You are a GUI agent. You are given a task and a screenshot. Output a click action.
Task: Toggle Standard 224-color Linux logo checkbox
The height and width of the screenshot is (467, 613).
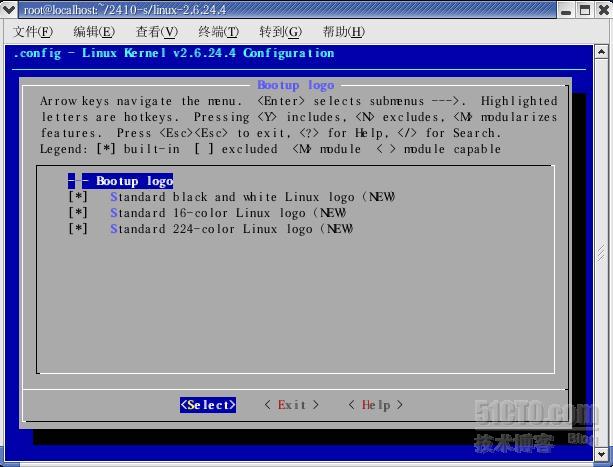tap(78, 229)
